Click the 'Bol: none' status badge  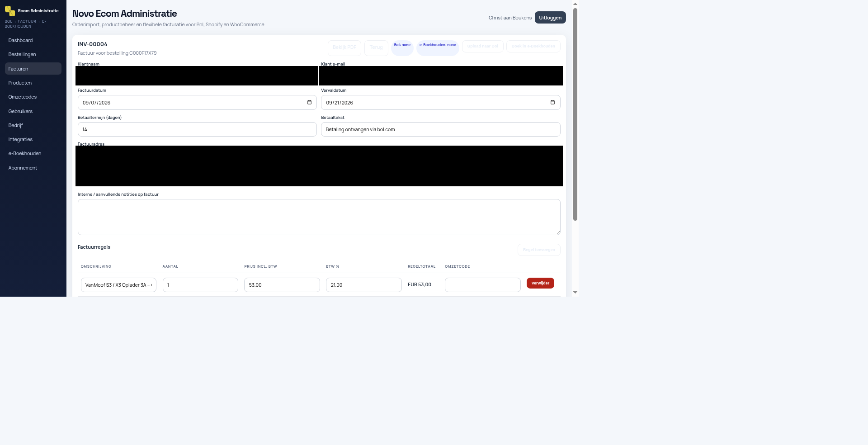coord(402,47)
